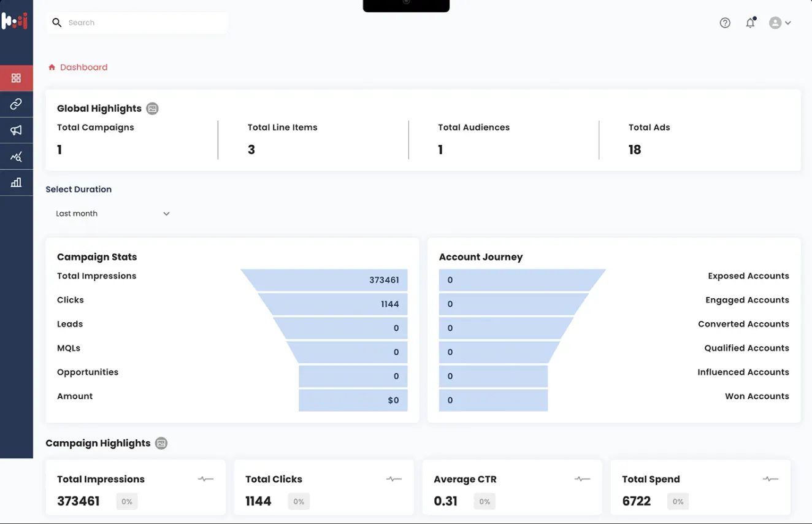Click the Dashboard breadcrumb link
812x524 pixels.
click(x=83, y=67)
